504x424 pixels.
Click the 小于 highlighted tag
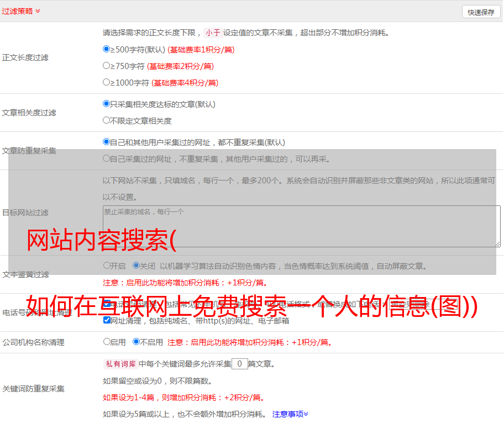213,33
